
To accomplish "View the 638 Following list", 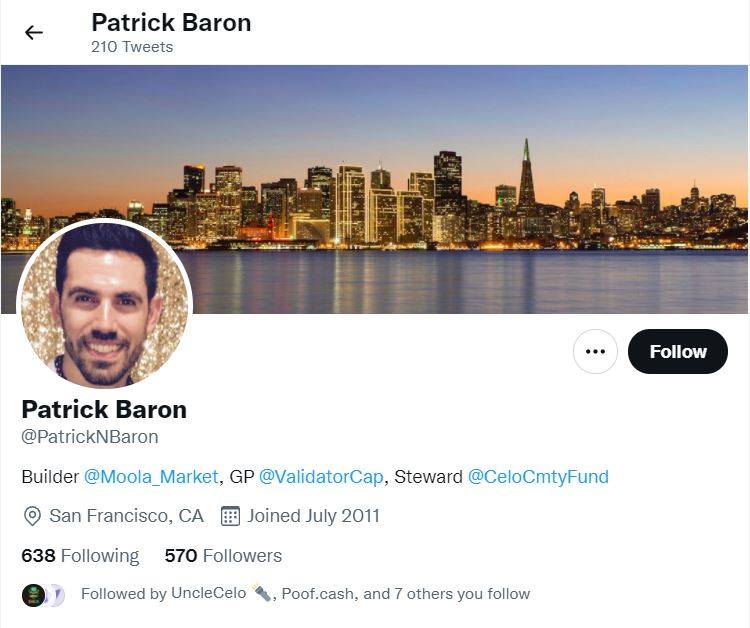I will click(80, 556).
